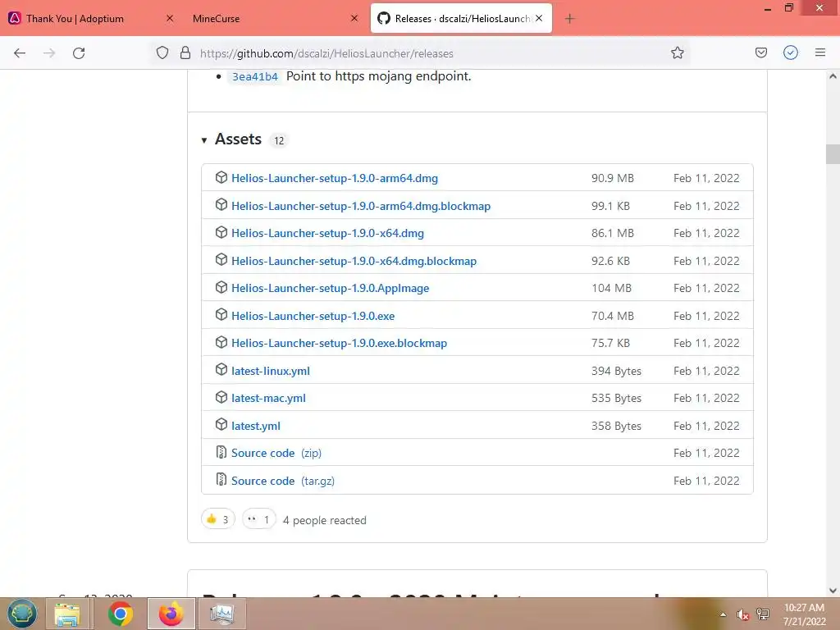Image resolution: width=840 pixels, height=630 pixels.
Task: Click the muted volume tray icon
Action: tap(742, 614)
